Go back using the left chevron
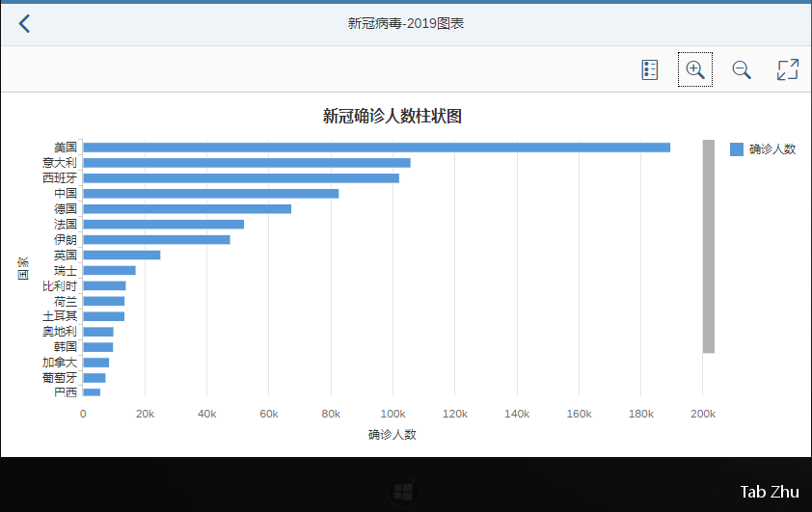The image size is (812, 512). click(24, 23)
